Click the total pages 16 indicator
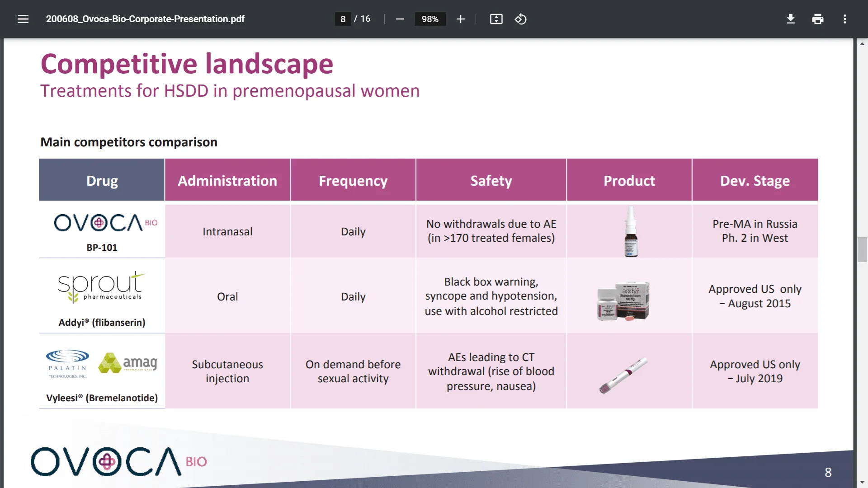Image resolution: width=868 pixels, height=488 pixels. tap(365, 19)
